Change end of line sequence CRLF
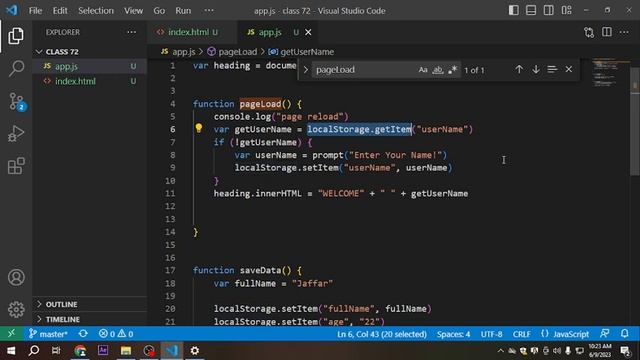The image size is (640, 360). [x=522, y=334]
